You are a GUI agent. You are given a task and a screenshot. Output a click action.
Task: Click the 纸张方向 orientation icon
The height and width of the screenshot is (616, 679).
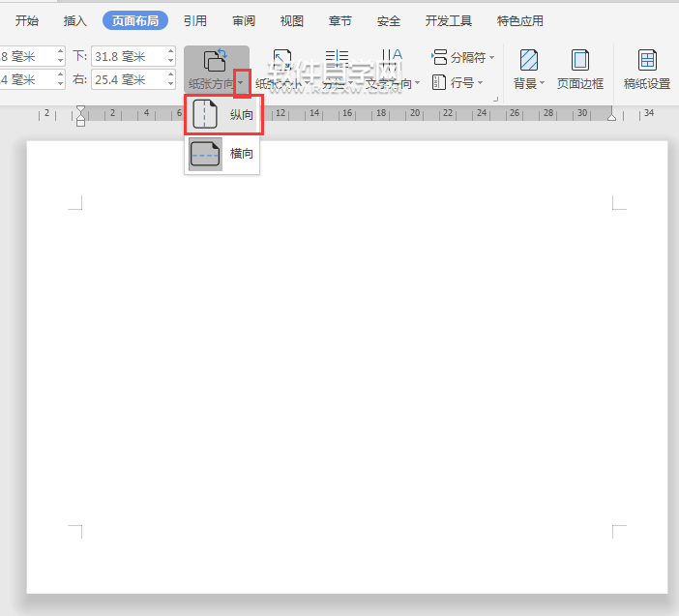click(x=216, y=60)
